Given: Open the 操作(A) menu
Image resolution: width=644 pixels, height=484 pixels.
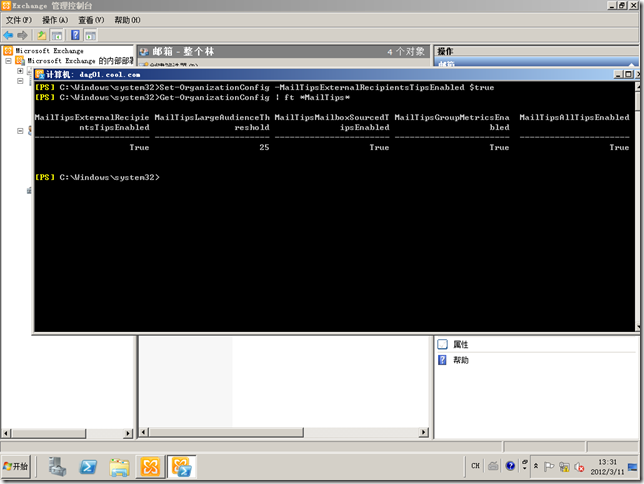Looking at the screenshot, I should click(x=55, y=20).
